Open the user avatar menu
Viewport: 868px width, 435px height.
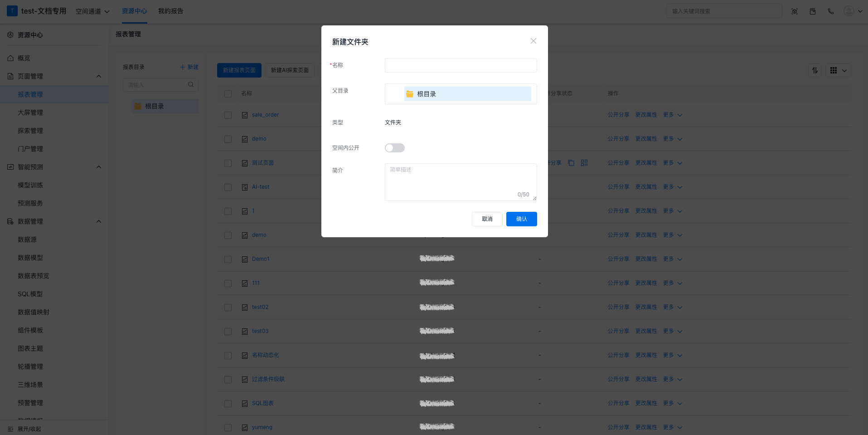[x=853, y=11]
